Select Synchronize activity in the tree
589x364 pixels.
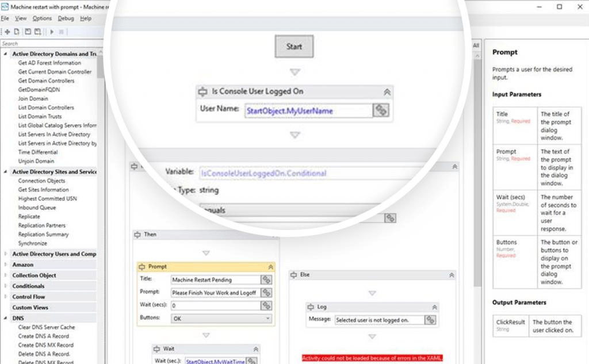33,243
